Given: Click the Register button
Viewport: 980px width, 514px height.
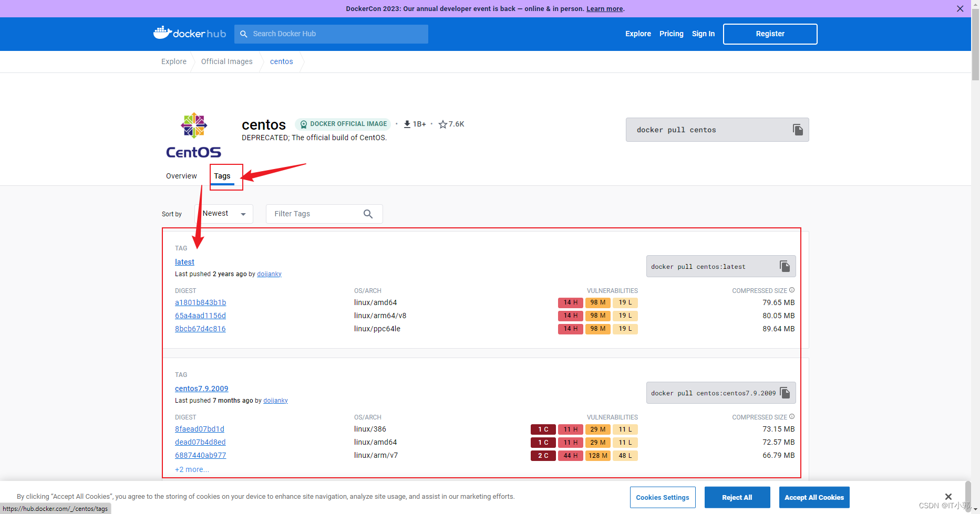Looking at the screenshot, I should click(x=770, y=34).
